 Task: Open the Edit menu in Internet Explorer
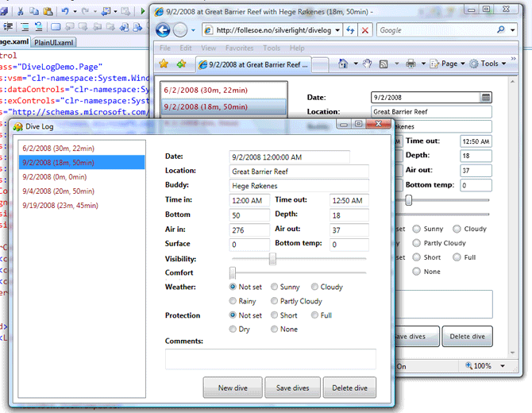tap(186, 48)
